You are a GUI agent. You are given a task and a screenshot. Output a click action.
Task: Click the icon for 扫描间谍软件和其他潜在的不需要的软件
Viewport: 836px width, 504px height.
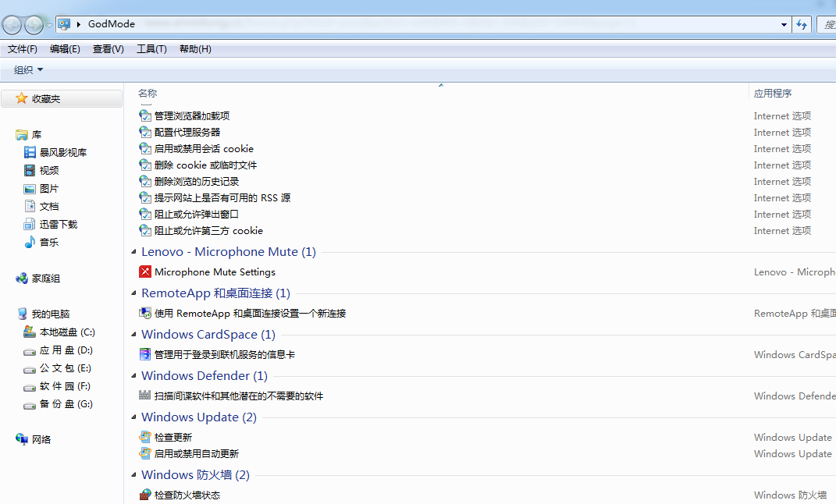pyautogui.click(x=145, y=396)
